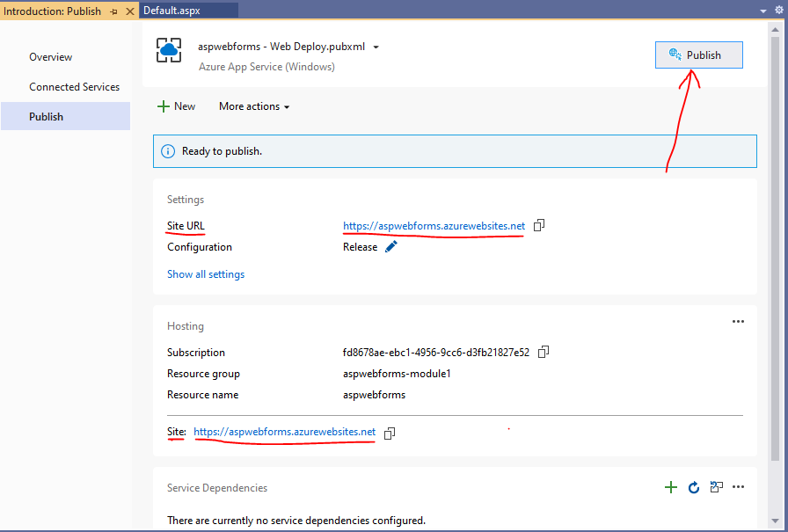788x532 pixels.
Task: Click the Release configuration value
Action: [x=360, y=247]
